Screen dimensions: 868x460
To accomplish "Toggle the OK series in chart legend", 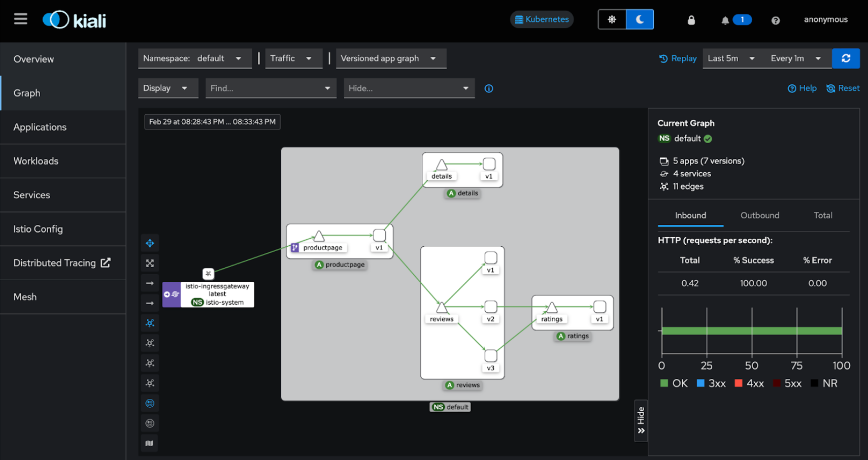I will [674, 383].
